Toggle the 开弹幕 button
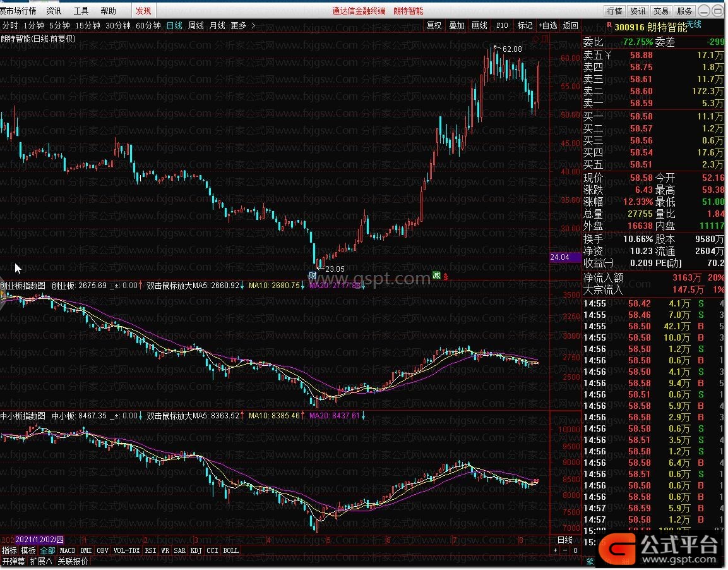Screen dimensions: 728x570 point(13,561)
